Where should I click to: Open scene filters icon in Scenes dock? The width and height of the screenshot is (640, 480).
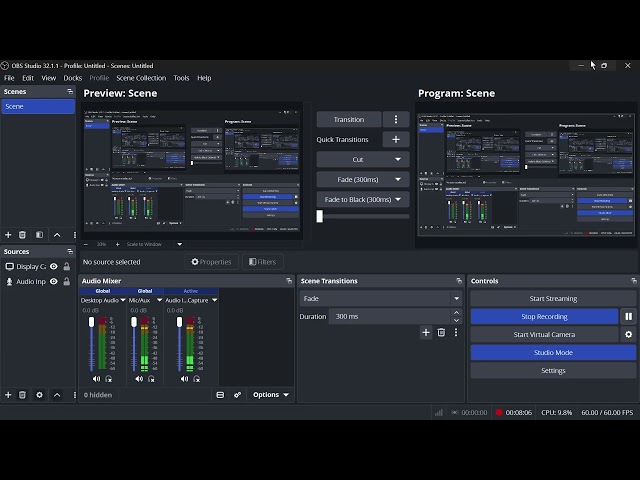[x=40, y=235]
